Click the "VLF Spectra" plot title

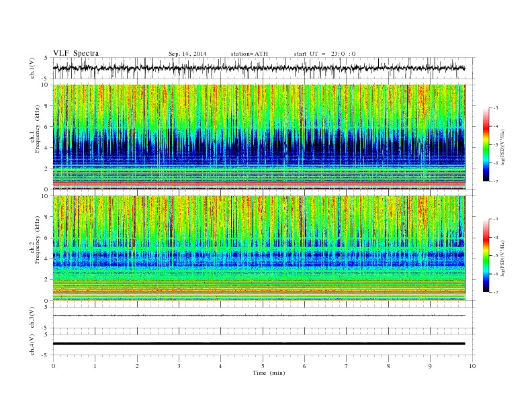click(76, 53)
